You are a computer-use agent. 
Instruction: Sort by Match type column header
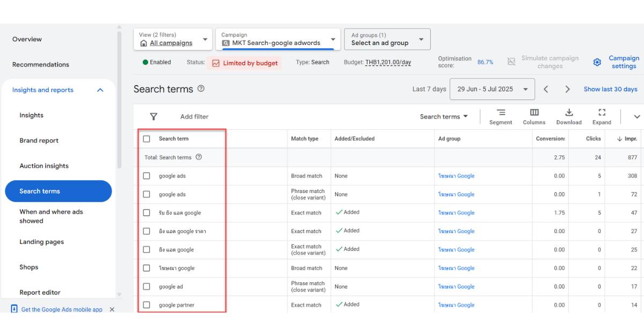(305, 139)
